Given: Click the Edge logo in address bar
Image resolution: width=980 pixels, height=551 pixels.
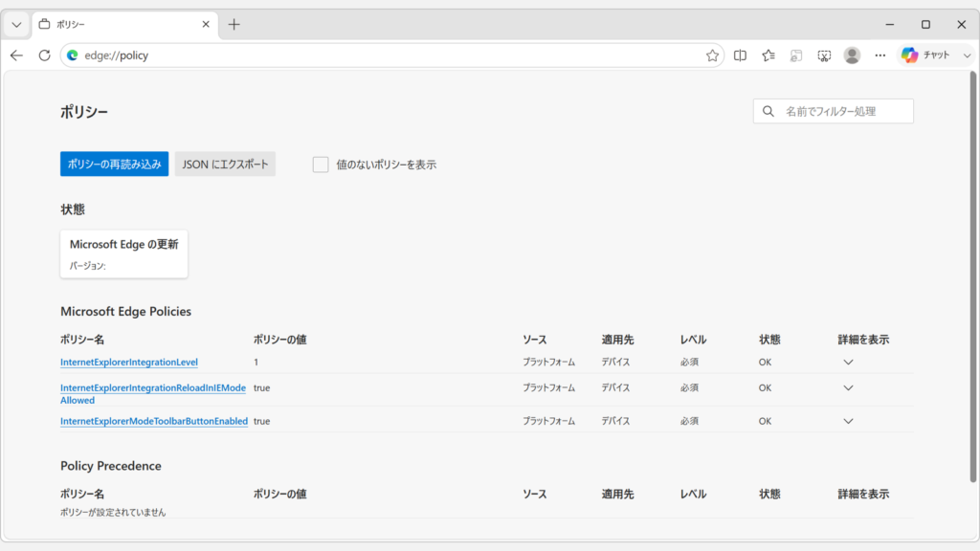Looking at the screenshot, I should (x=73, y=55).
